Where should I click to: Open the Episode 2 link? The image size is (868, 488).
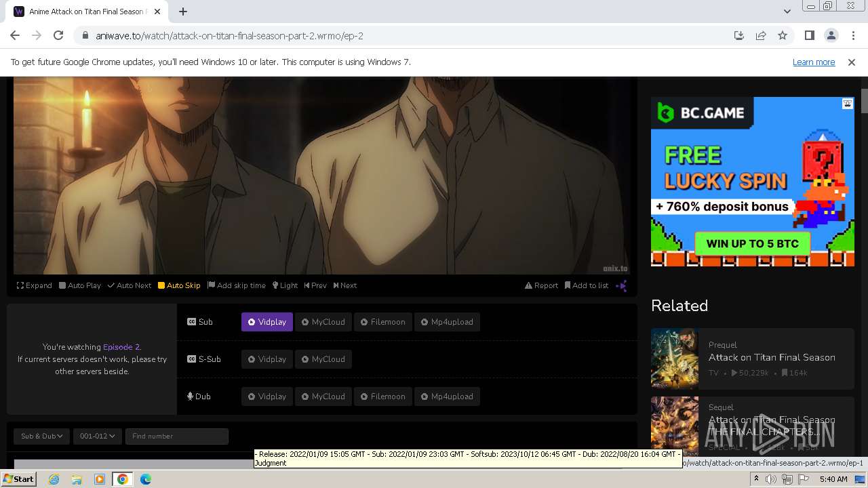click(x=121, y=347)
